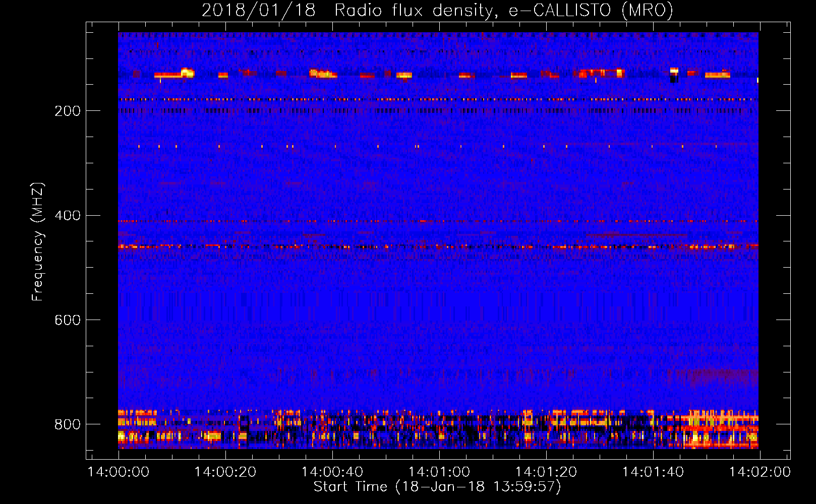
Task: Click the 14:02:00 time tick label
Action: (x=760, y=472)
